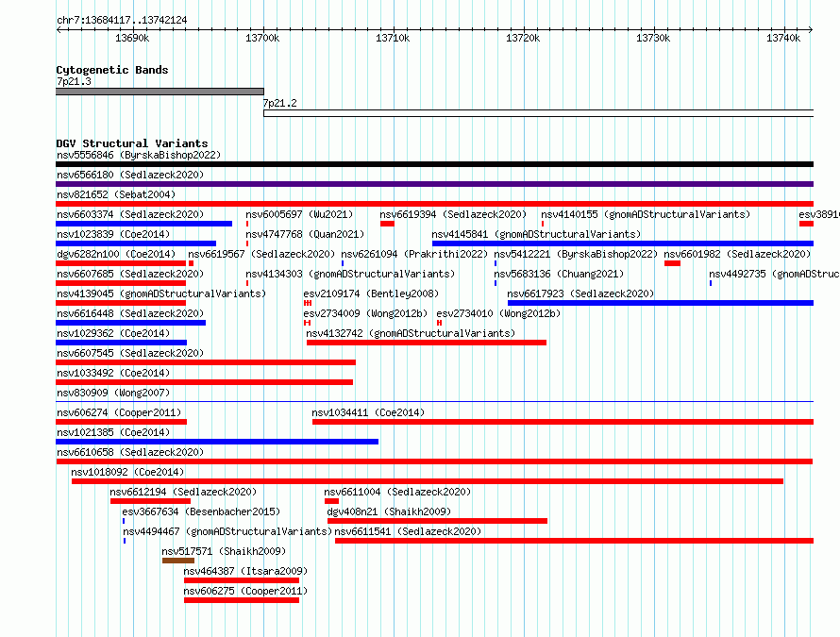Select the dgv6282n100 (Coe2014) label
The image size is (840, 637).
pos(116,255)
